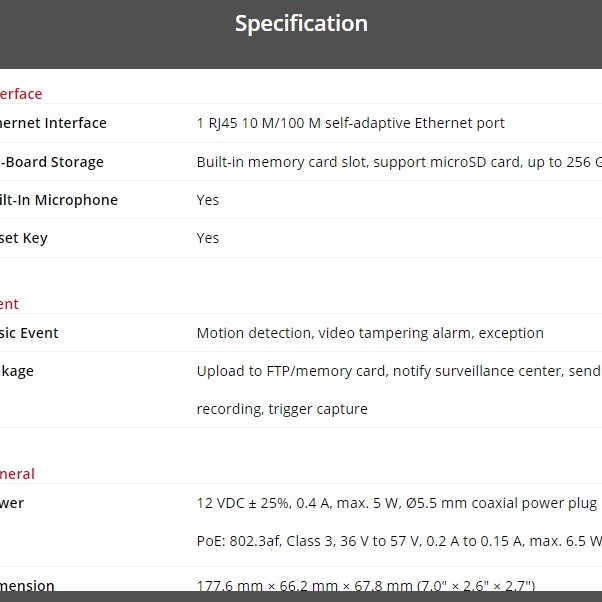Select the red Event section header

10,304
